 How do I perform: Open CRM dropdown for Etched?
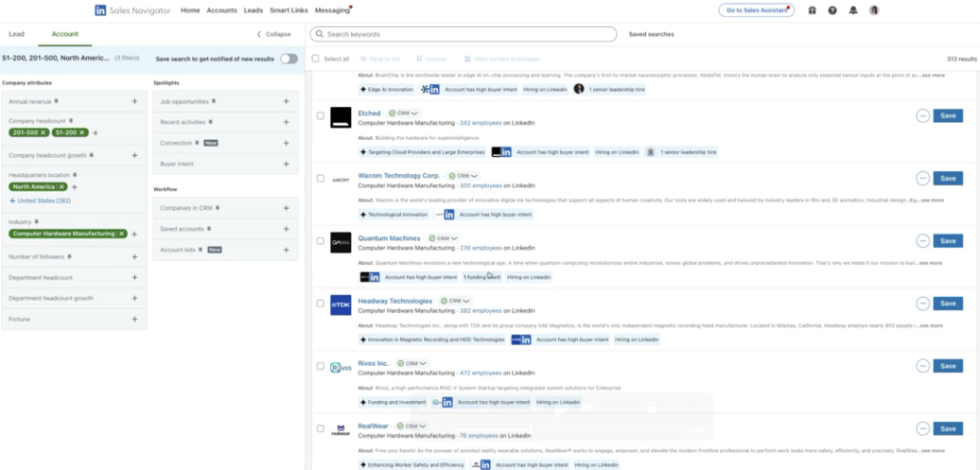pos(402,114)
